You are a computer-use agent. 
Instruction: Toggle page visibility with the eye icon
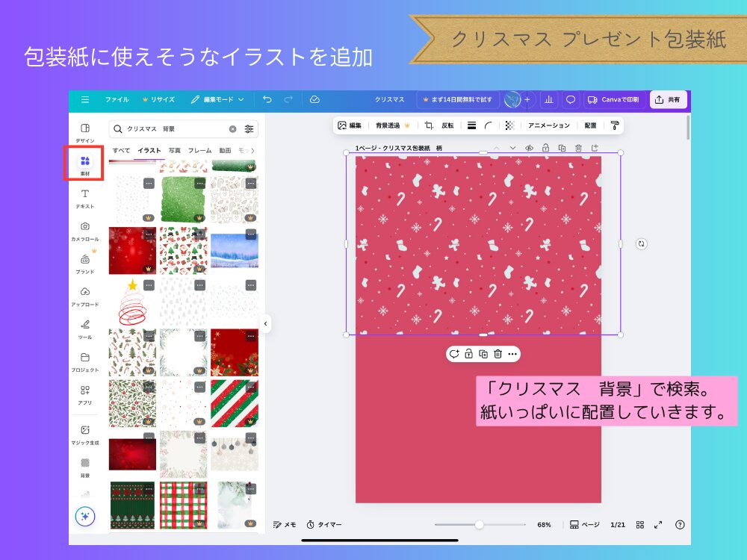(529, 149)
